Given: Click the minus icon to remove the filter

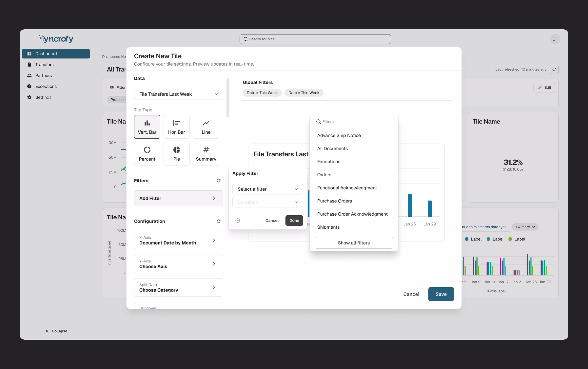Looking at the screenshot, I should coord(237,220).
